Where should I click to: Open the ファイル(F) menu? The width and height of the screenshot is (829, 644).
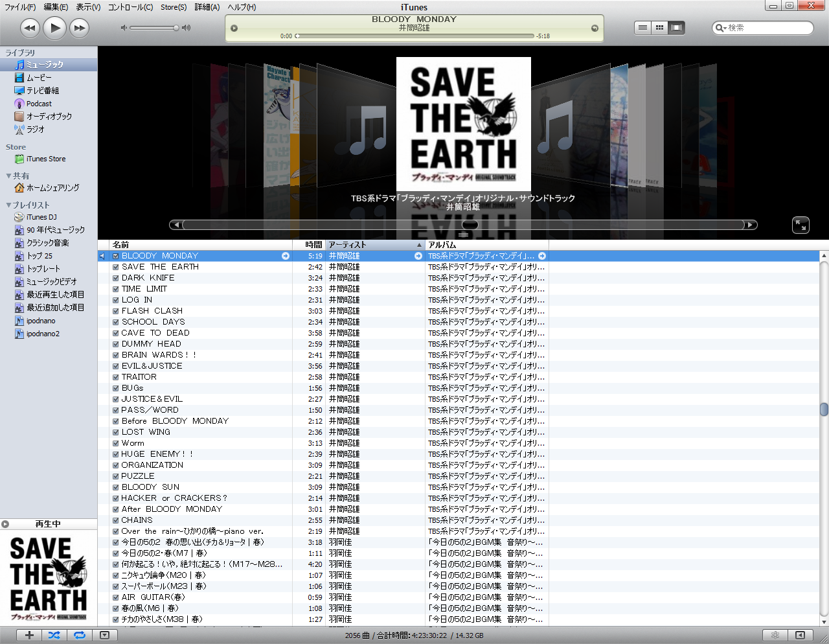(20, 7)
